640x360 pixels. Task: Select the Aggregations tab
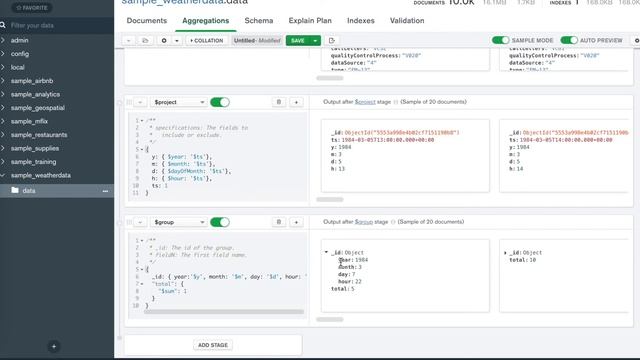[206, 20]
